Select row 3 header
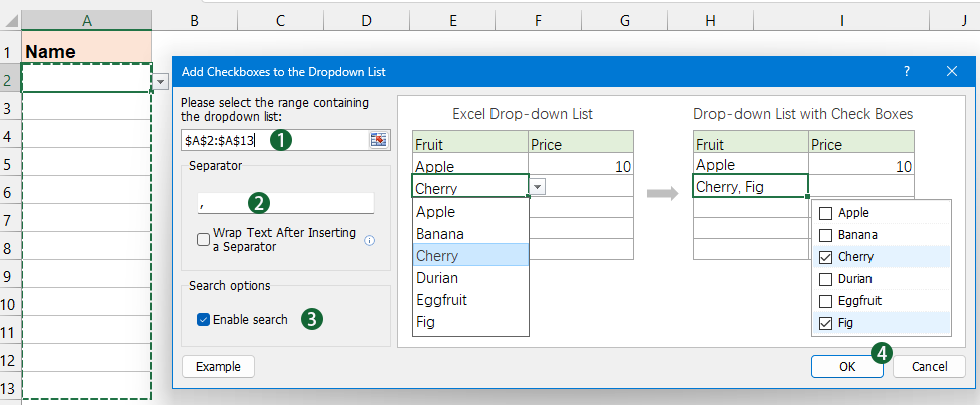The width and height of the screenshot is (980, 405). [x=10, y=108]
